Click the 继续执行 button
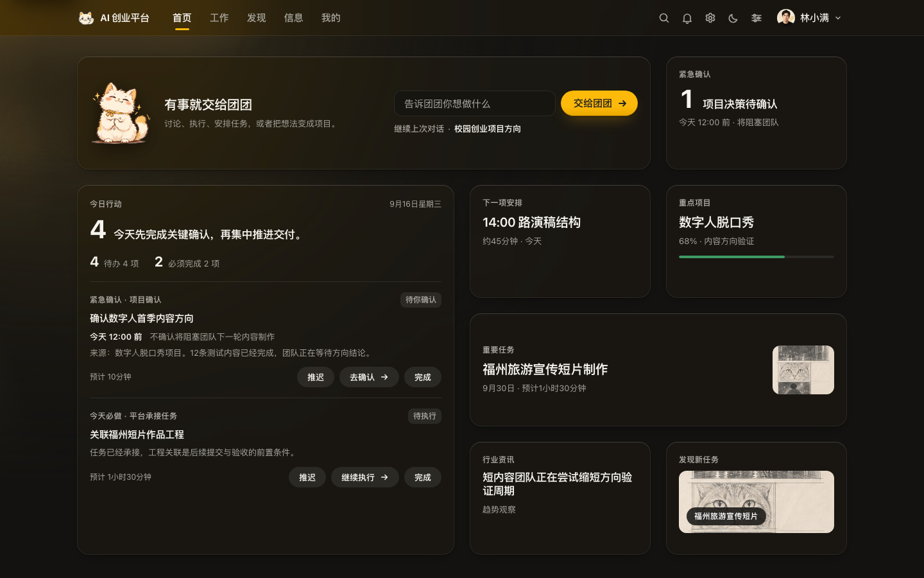Viewport: 924px width, 578px height. pyautogui.click(x=365, y=477)
